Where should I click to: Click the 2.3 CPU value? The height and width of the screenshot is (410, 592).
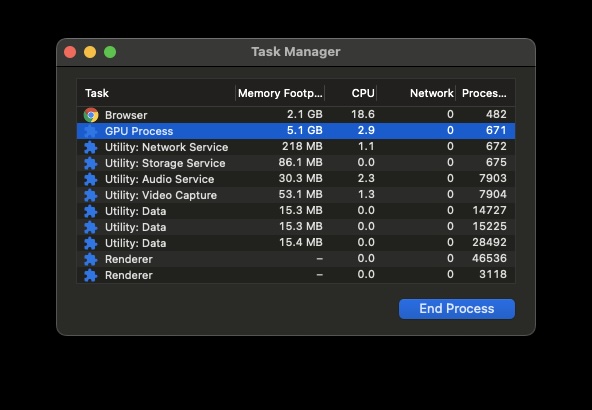point(366,178)
